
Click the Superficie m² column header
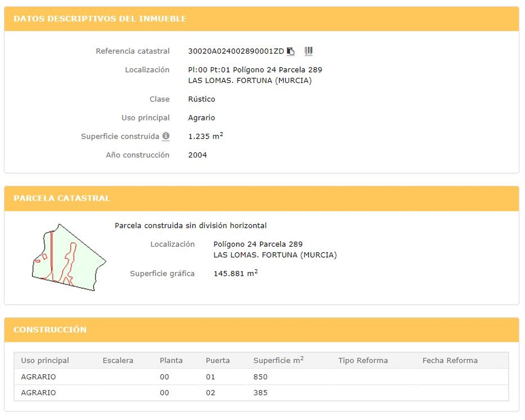(278, 361)
